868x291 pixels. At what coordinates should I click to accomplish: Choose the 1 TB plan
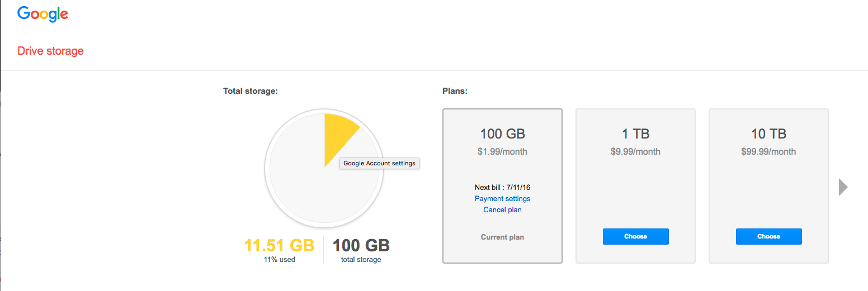click(635, 236)
